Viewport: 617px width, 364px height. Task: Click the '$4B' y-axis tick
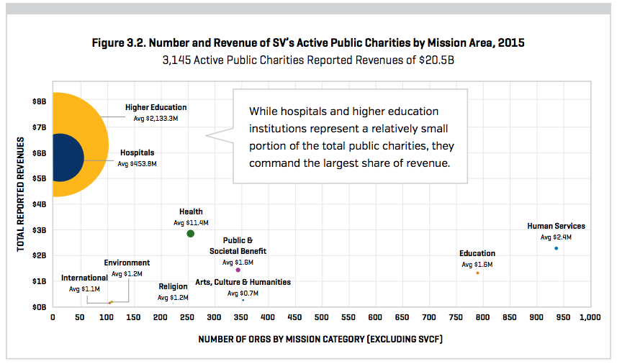click(40, 204)
